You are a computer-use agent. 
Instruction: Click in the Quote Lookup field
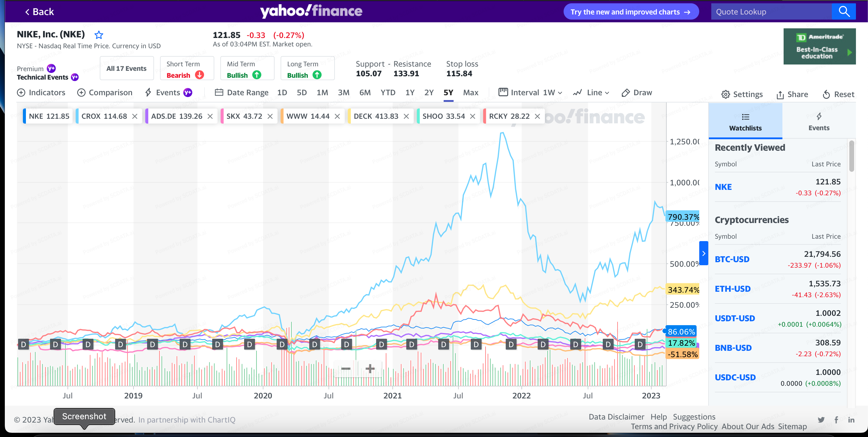pyautogui.click(x=771, y=12)
